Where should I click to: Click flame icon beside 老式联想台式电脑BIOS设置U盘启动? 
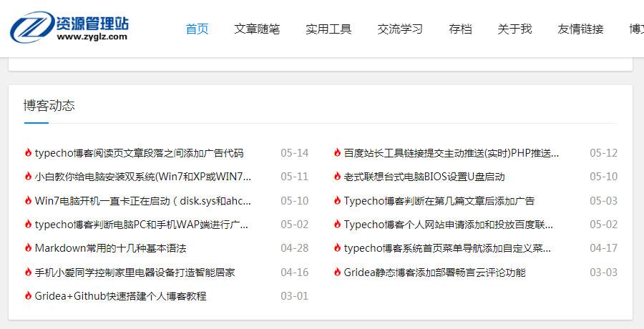click(x=337, y=177)
